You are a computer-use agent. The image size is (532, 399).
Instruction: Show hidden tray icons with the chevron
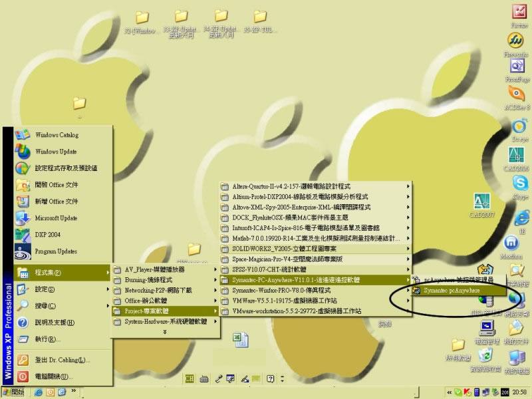pyautogui.click(x=450, y=392)
